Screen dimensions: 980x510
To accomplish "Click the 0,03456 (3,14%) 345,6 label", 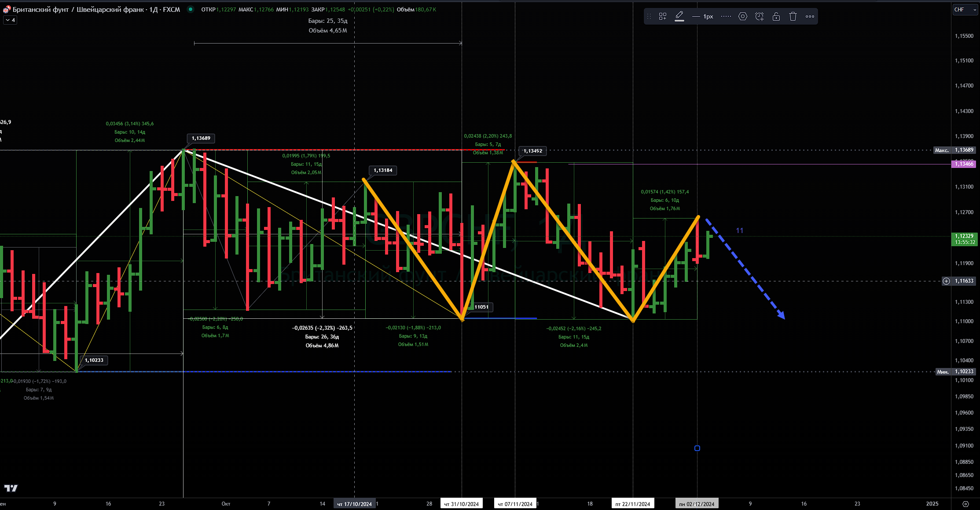I will click(x=130, y=124).
